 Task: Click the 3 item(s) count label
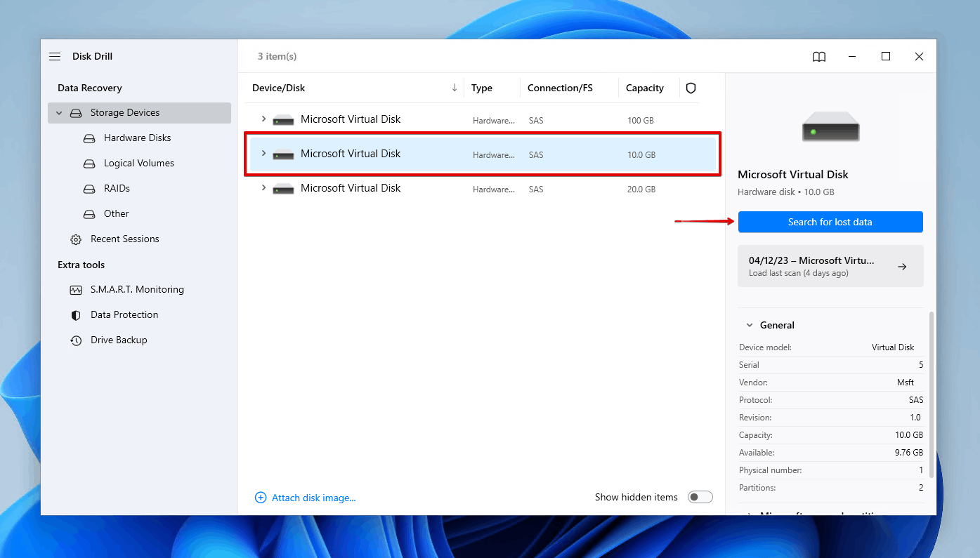(277, 57)
